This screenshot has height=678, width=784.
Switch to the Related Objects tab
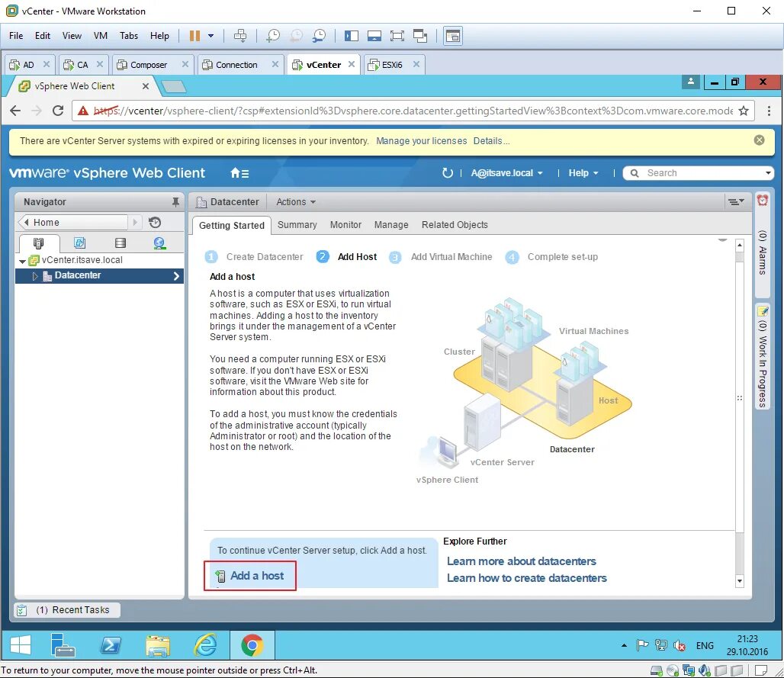[455, 225]
